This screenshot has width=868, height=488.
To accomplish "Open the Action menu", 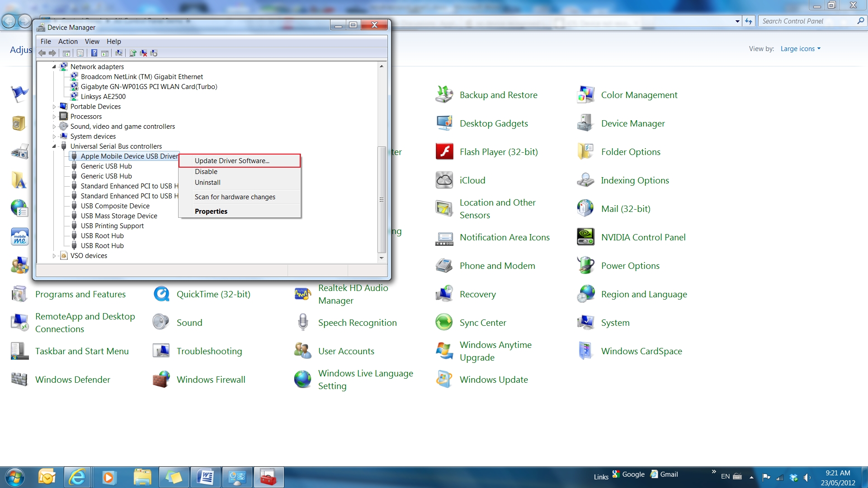I will pyautogui.click(x=68, y=42).
